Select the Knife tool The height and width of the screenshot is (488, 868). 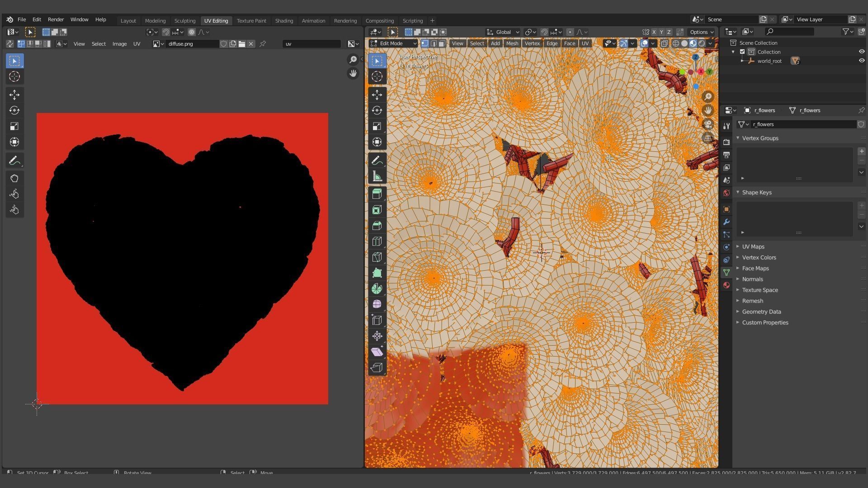click(x=377, y=257)
